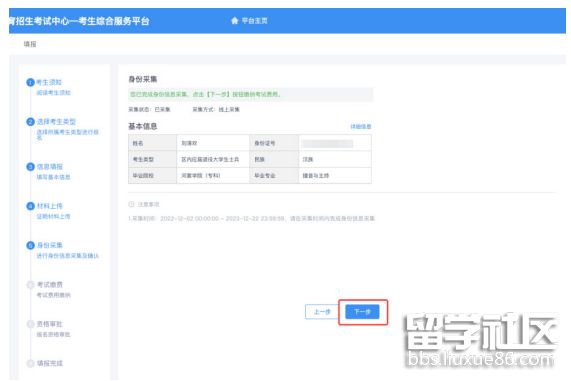Open the 考生须知 step
Viewport: 571px width, 381px height.
click(49, 82)
